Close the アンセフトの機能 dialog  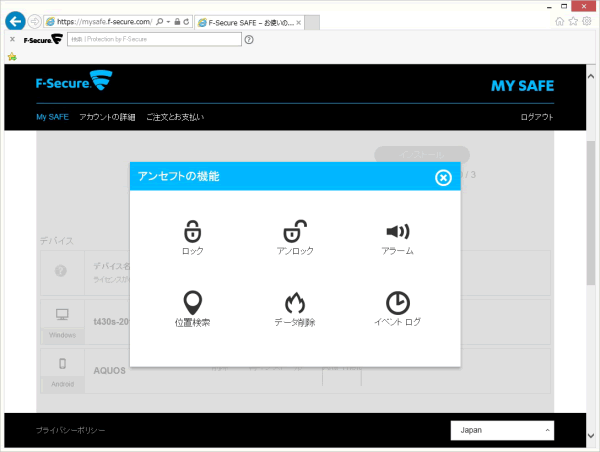[x=443, y=177]
